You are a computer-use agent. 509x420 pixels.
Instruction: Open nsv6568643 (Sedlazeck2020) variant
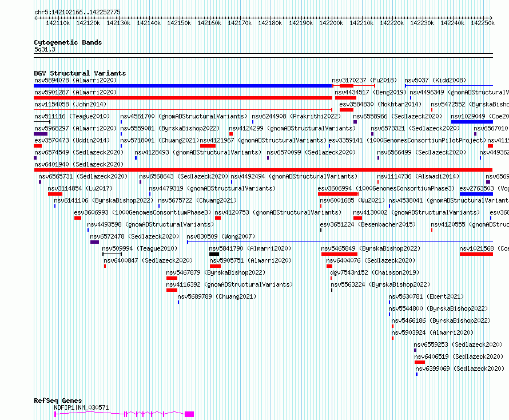click(x=184, y=176)
